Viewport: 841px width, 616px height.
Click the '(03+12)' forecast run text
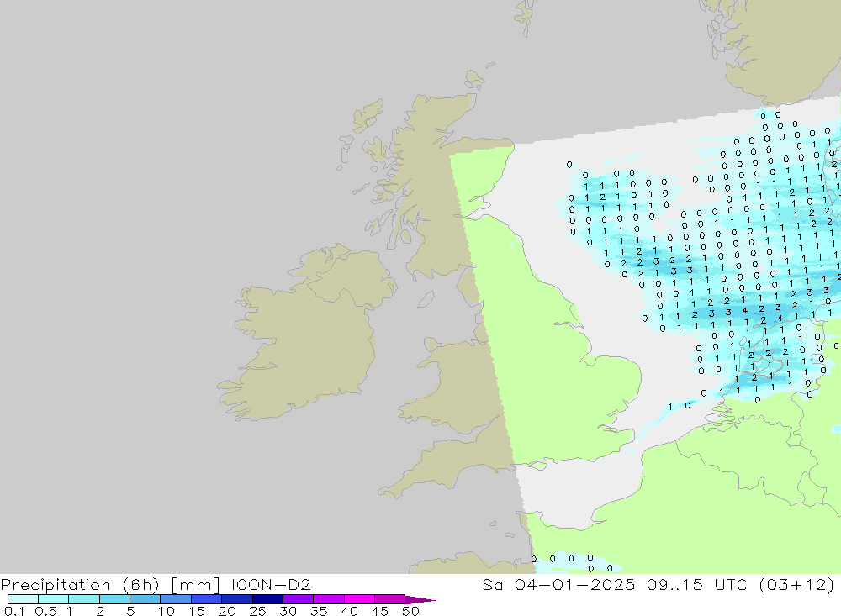pyautogui.click(x=797, y=584)
